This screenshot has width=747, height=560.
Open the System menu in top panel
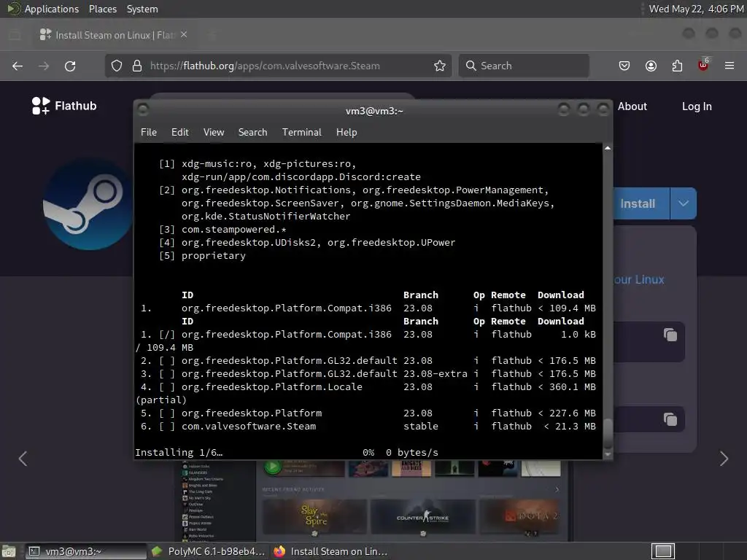click(142, 9)
